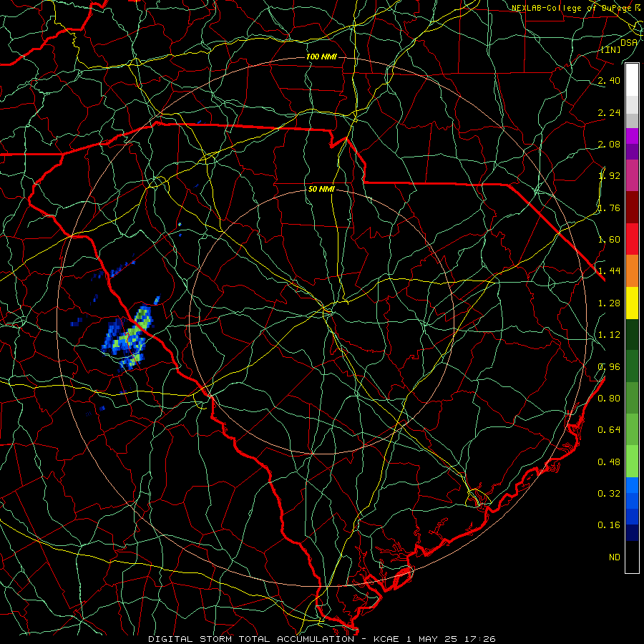
Task: Select the 1.76 legend value
Action: pyautogui.click(x=609, y=208)
